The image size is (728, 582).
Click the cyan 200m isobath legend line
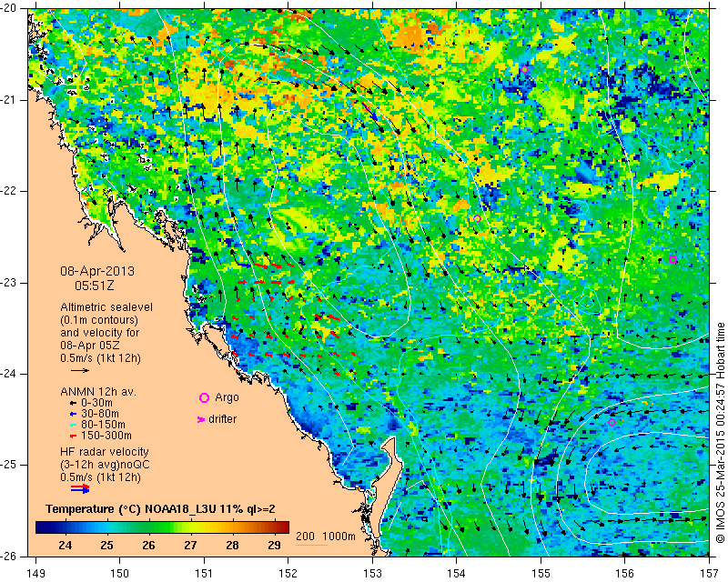pos(311,545)
